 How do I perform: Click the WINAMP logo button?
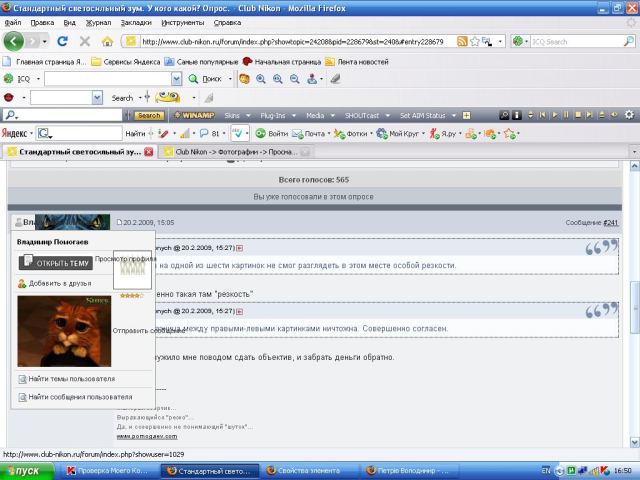click(194, 116)
